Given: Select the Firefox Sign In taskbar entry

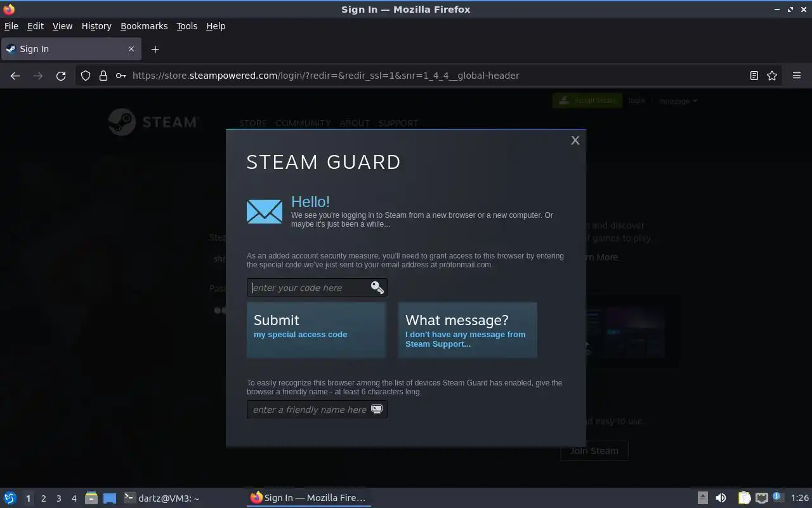Looking at the screenshot, I should [x=309, y=498].
